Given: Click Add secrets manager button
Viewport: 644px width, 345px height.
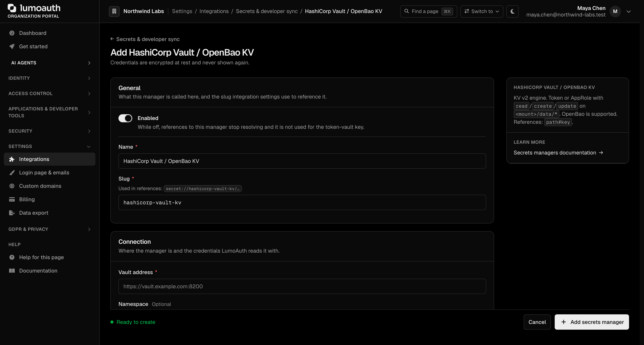Looking at the screenshot, I should (591, 322).
